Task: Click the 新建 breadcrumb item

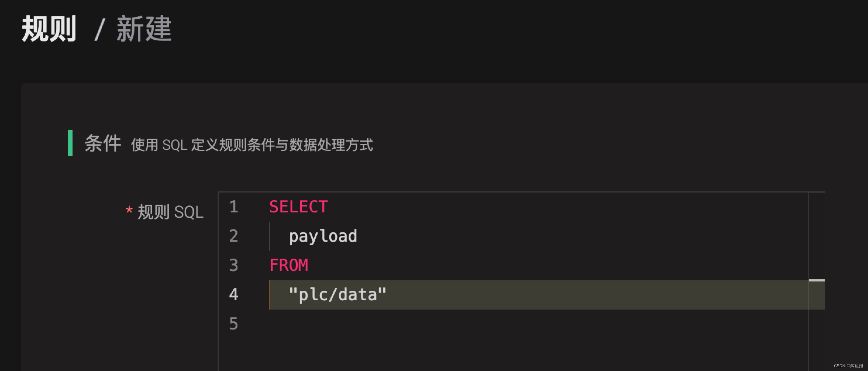Action: (x=144, y=29)
